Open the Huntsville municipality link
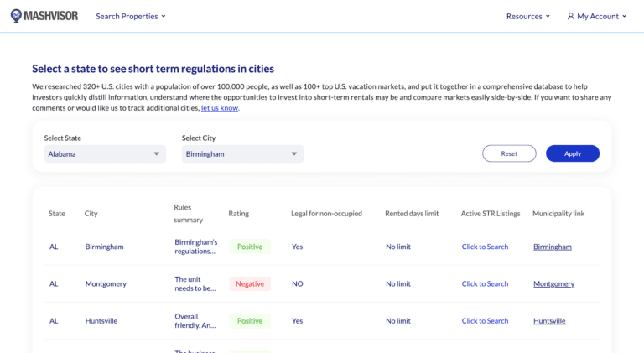Viewport: 644px width, 353px height. [x=549, y=320]
